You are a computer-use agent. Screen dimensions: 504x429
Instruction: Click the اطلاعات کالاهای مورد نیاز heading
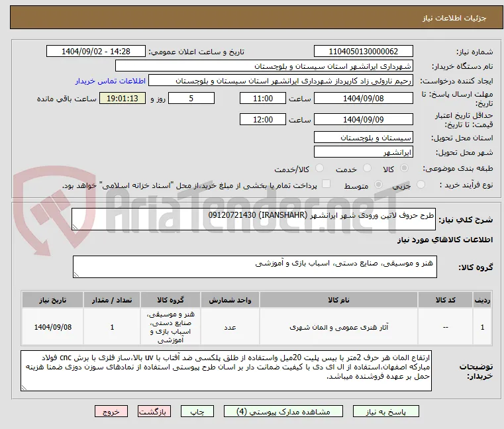click(445, 240)
